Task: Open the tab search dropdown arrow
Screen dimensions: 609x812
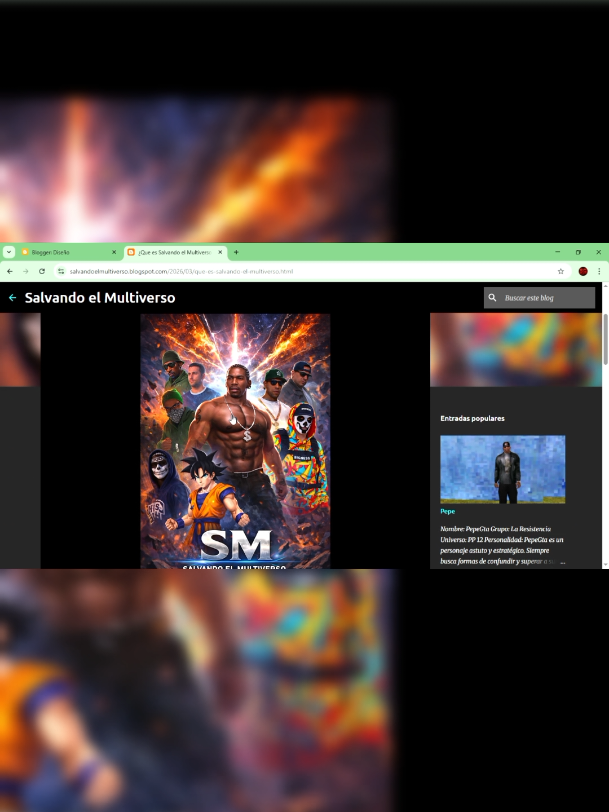Action: coord(9,252)
